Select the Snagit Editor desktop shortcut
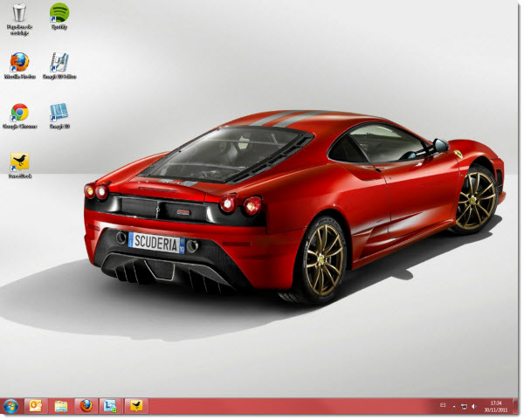 tap(59, 65)
